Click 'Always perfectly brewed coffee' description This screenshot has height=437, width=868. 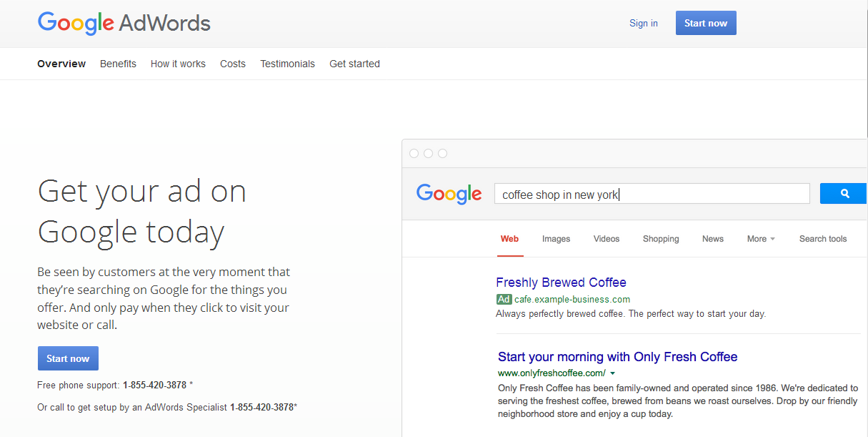pyautogui.click(x=631, y=314)
